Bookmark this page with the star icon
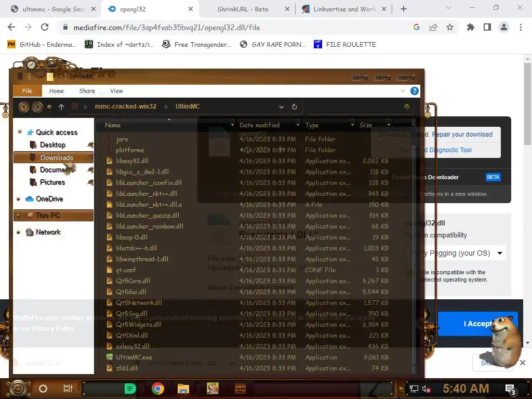 pos(450,27)
